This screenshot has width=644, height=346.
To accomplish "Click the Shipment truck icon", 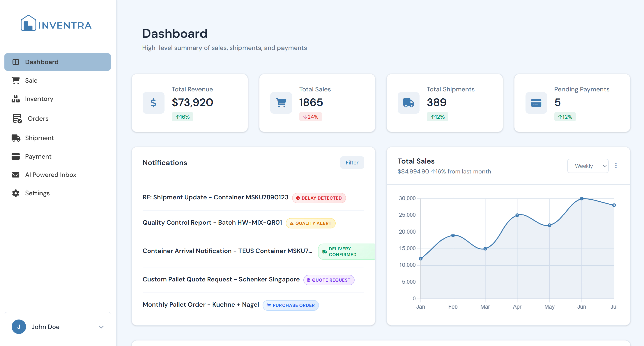I will (16, 138).
